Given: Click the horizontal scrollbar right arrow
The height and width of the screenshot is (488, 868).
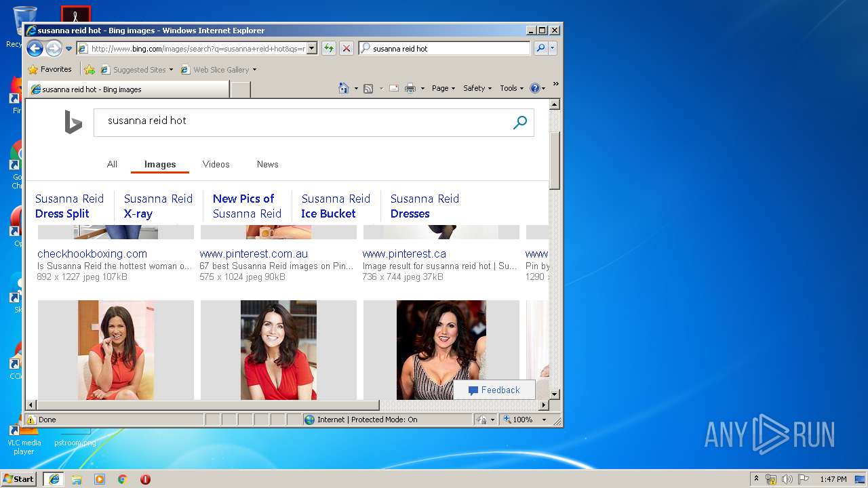Looking at the screenshot, I should tap(543, 405).
